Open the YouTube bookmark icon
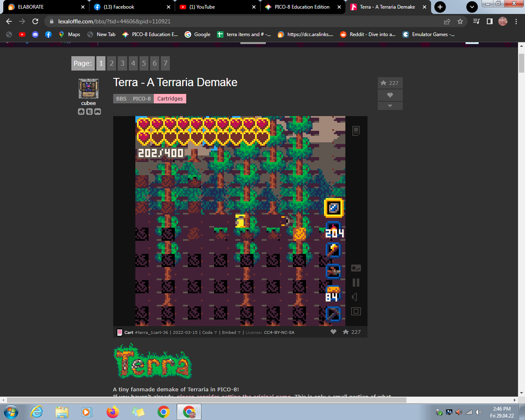Screen dimensions: 525x420 pos(22,34)
